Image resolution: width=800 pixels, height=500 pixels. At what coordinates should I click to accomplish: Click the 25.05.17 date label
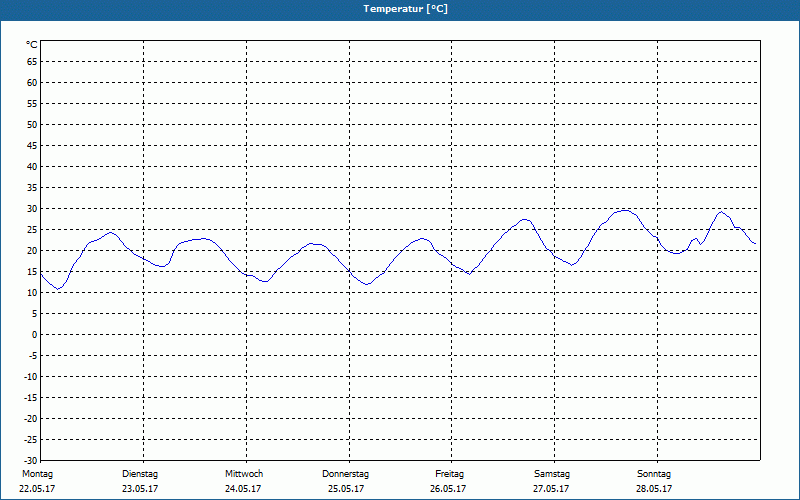point(346,489)
